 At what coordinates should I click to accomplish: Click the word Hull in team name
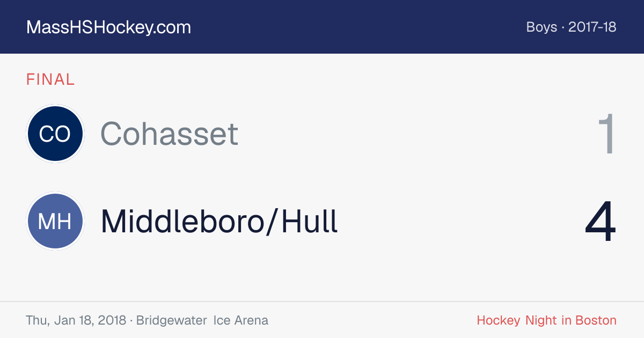click(x=310, y=222)
